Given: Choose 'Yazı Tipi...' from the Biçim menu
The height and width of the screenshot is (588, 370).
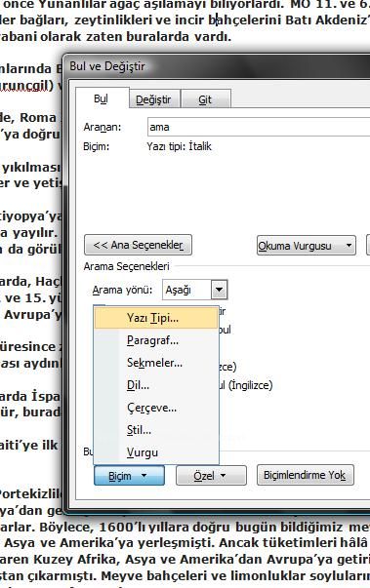Looking at the screenshot, I should [x=156, y=318].
